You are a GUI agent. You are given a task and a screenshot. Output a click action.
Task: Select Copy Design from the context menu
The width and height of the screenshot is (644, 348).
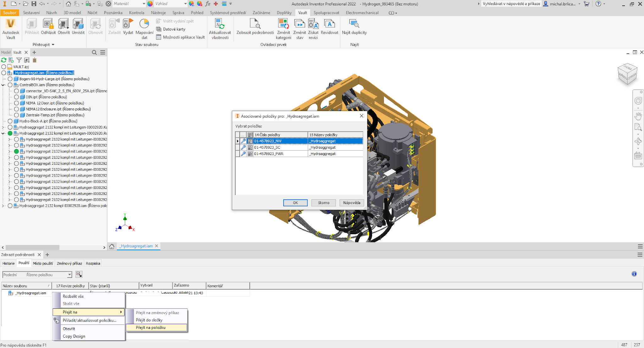pos(74,336)
